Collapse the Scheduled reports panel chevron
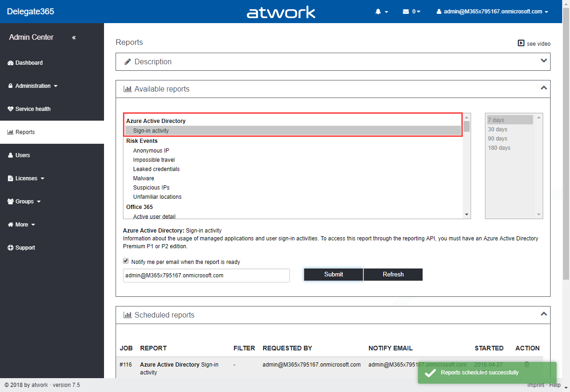570x392 pixels. 544,314
